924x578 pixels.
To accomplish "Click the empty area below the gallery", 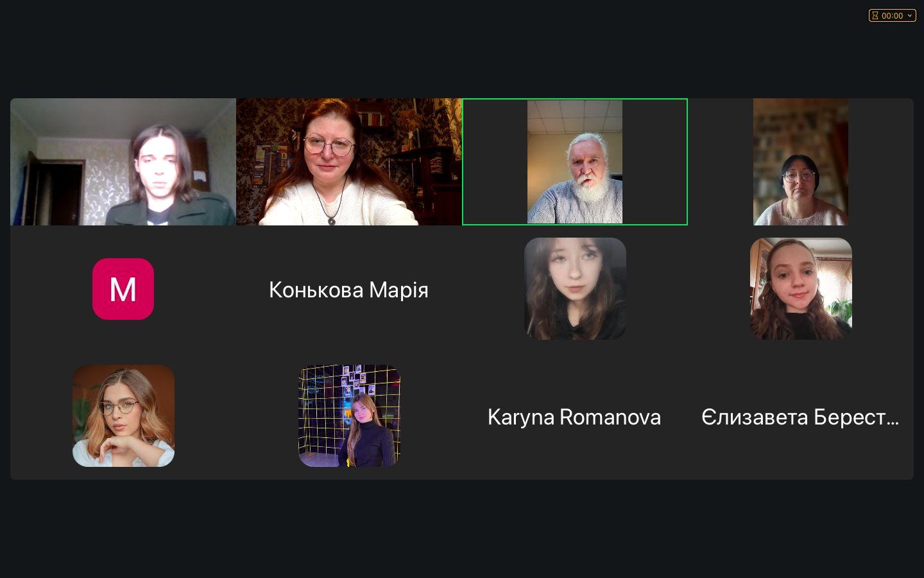I will pos(462,529).
